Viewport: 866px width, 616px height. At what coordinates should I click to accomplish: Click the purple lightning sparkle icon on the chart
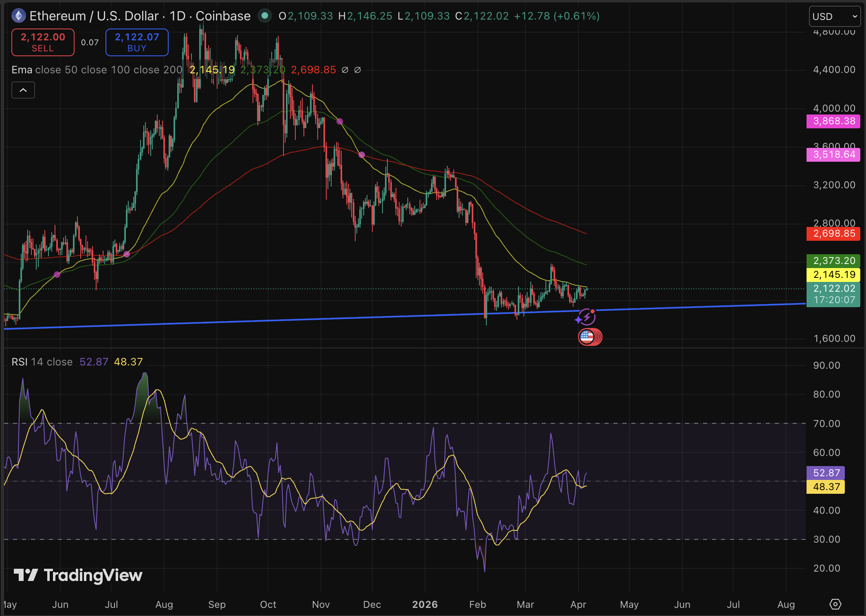click(586, 317)
